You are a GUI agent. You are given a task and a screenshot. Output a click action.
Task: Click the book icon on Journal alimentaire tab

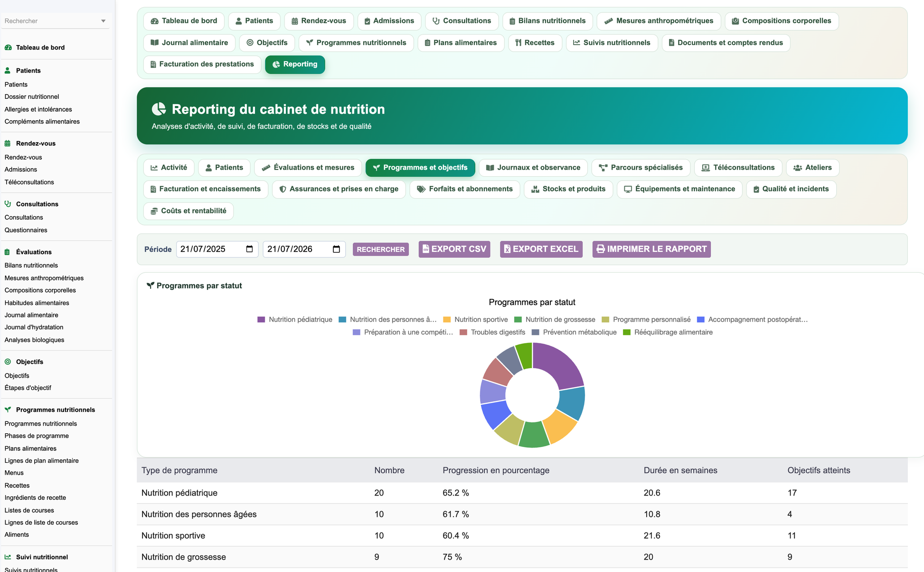154,43
